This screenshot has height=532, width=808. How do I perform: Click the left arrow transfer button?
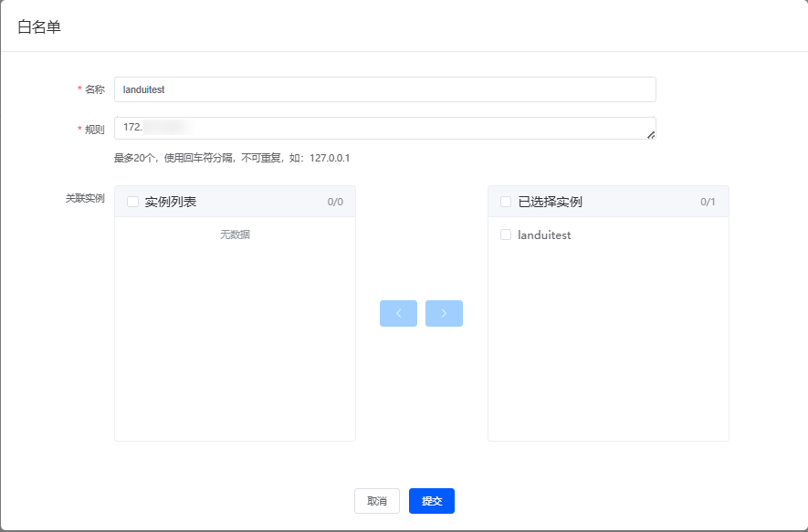pyautogui.click(x=398, y=313)
